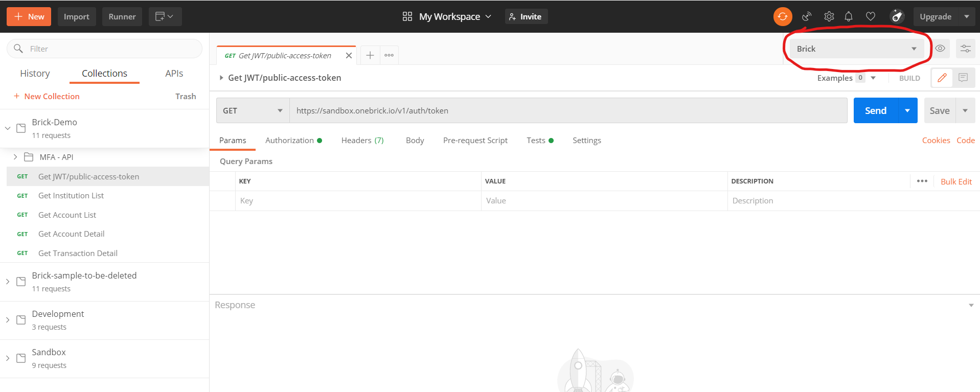
Task: Click the Development collection folder icon
Action: pos(21,320)
